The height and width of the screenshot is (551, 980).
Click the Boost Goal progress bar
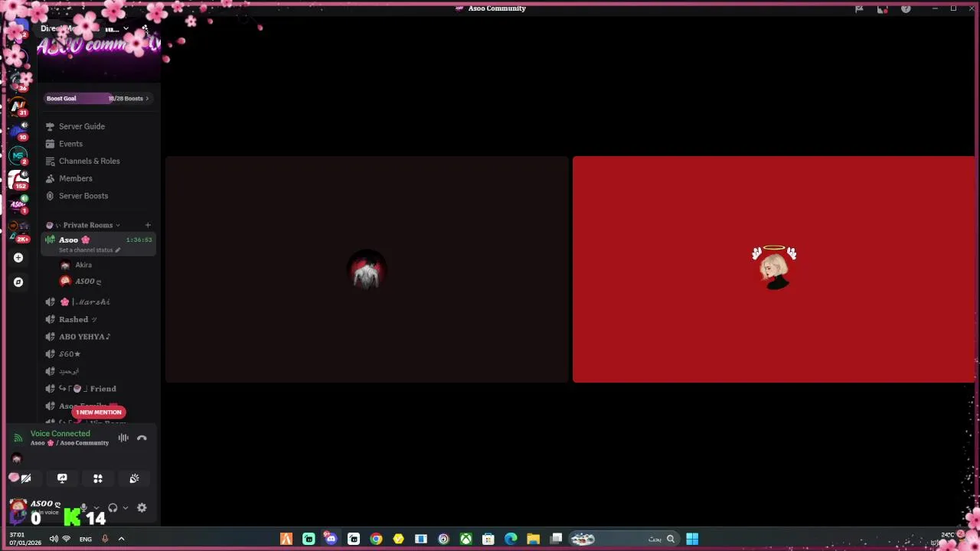[x=97, y=98]
